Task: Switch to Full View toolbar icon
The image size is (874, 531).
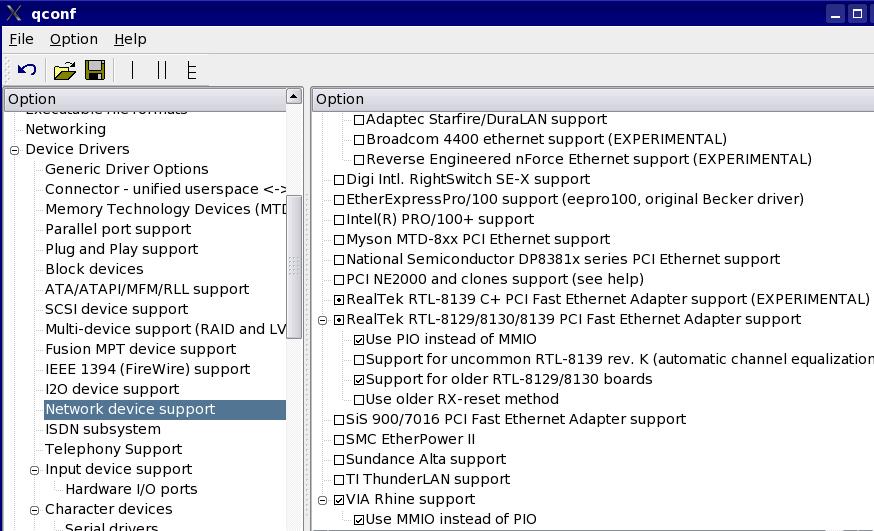Action: point(191,70)
